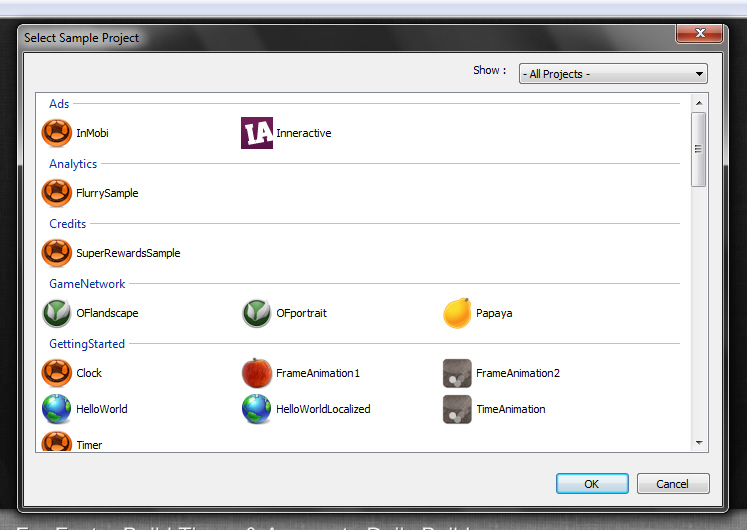
Task: Click the vertical scrollbar thumb
Action: pyautogui.click(x=699, y=150)
